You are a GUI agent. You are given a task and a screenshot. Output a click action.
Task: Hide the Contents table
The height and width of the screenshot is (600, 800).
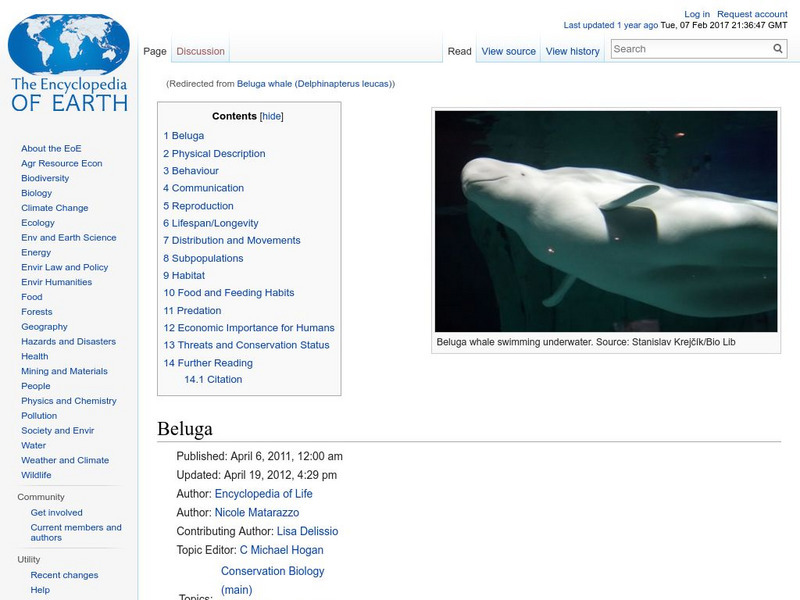272,116
